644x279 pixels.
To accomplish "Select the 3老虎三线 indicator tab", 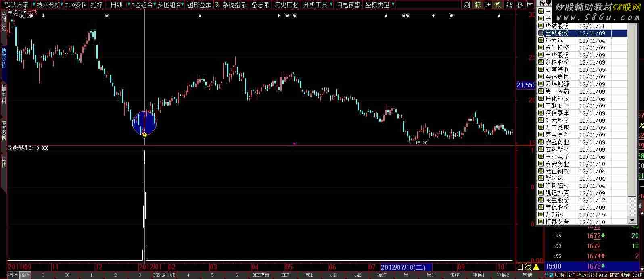I will click(164, 275).
